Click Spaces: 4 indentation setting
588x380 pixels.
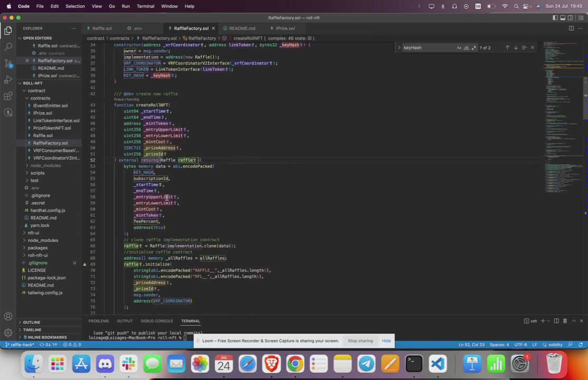tap(499, 345)
